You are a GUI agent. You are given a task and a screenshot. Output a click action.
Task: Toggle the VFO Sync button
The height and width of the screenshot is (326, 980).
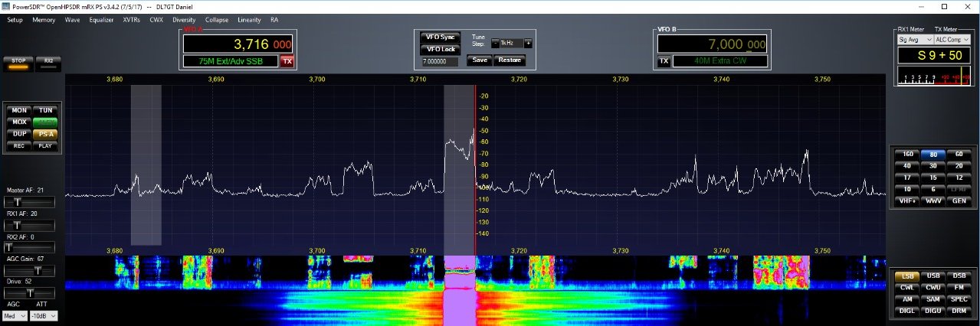(440, 37)
